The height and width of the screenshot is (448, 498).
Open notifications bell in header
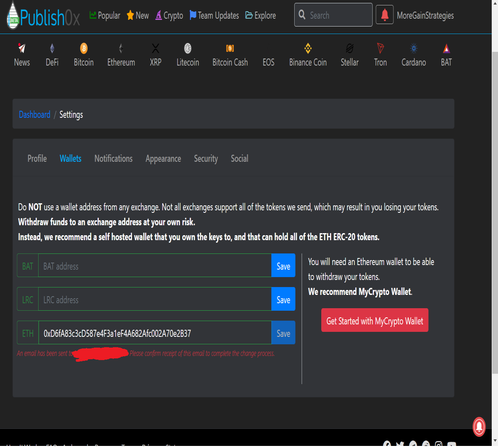tap(385, 15)
